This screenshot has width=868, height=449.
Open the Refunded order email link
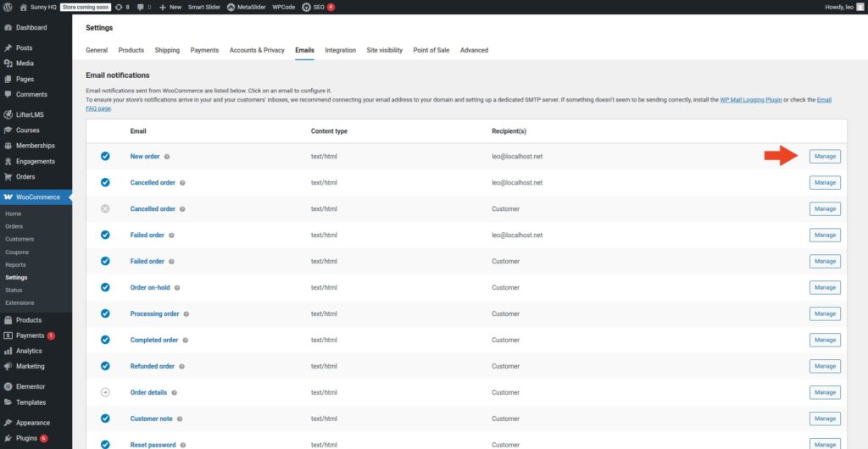click(x=152, y=367)
